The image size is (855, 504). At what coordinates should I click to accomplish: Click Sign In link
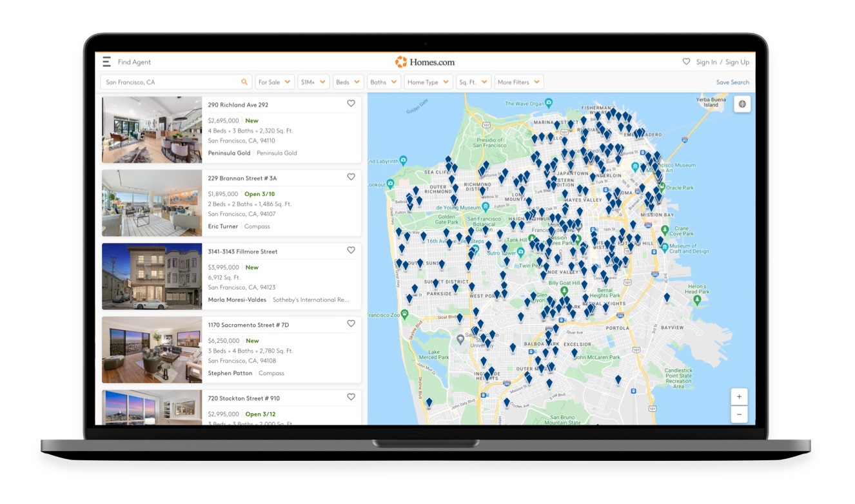(x=706, y=62)
